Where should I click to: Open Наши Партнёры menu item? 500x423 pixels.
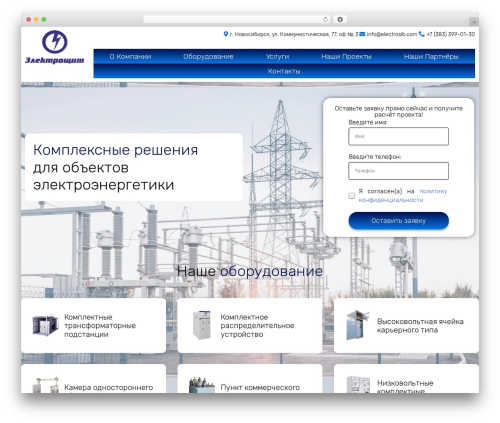point(431,57)
